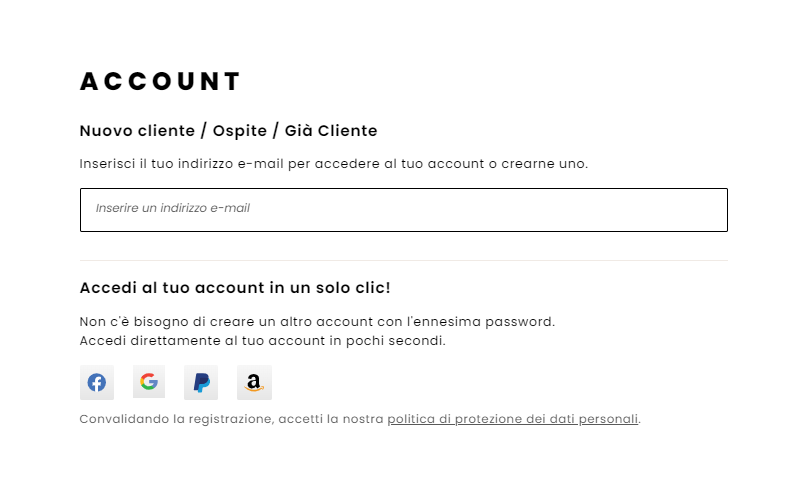The height and width of the screenshot is (494, 804).
Task: Log in using the PayPal icon
Action: point(201,382)
